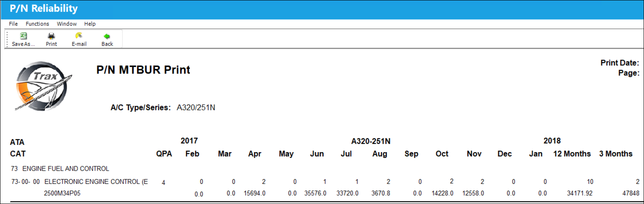Open the Functions menu
This screenshot has height=204, width=644.
point(37,24)
